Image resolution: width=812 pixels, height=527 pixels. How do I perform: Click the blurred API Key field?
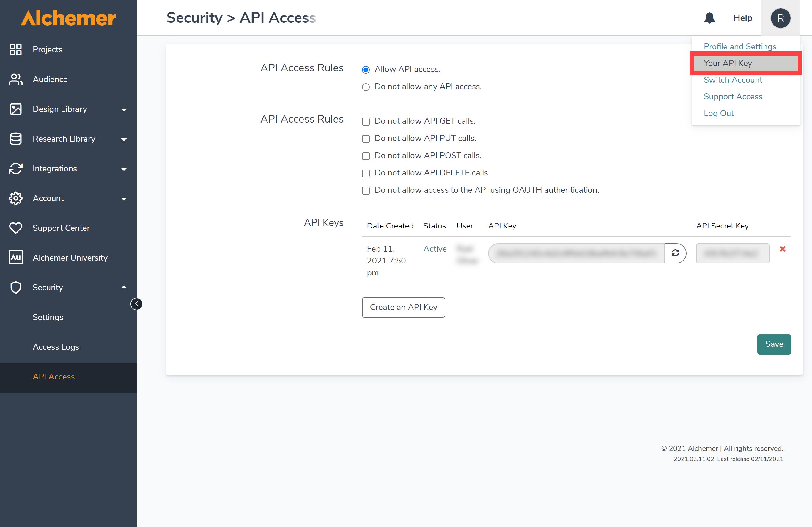pyautogui.click(x=576, y=253)
